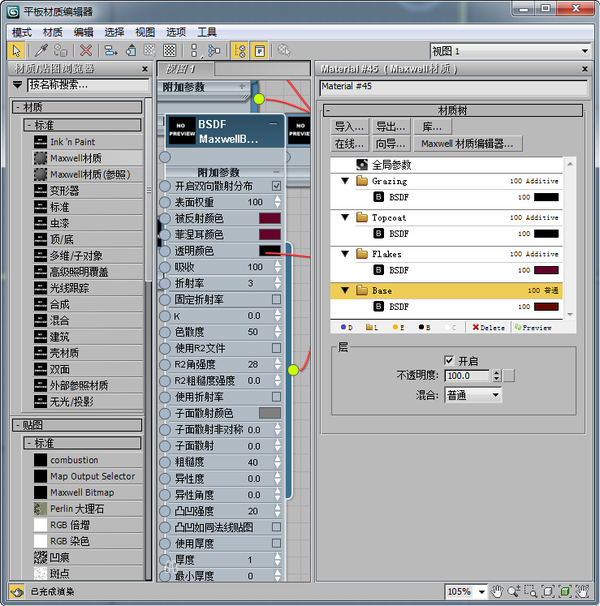Click the 向导... button
This screenshot has width=600, height=606.
pos(391,144)
